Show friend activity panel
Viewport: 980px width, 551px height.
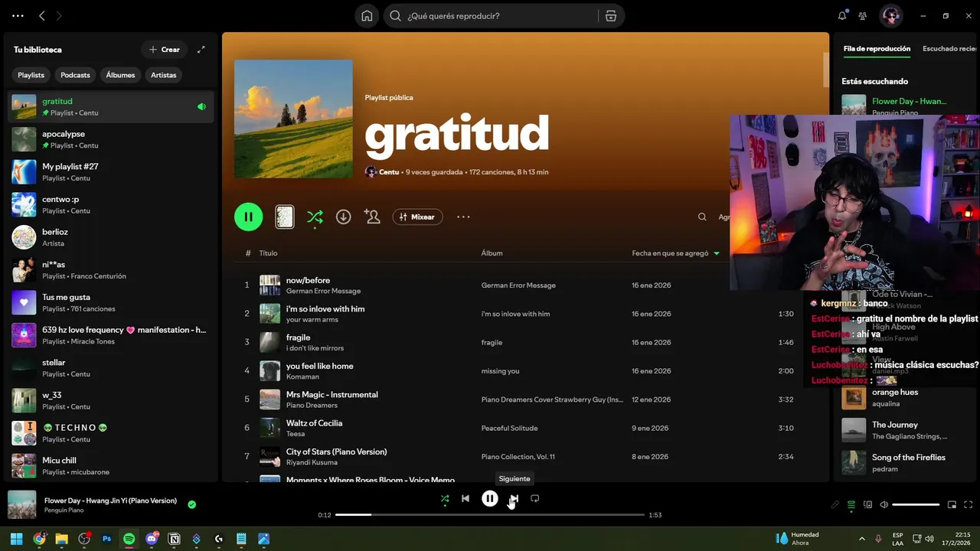click(x=863, y=16)
